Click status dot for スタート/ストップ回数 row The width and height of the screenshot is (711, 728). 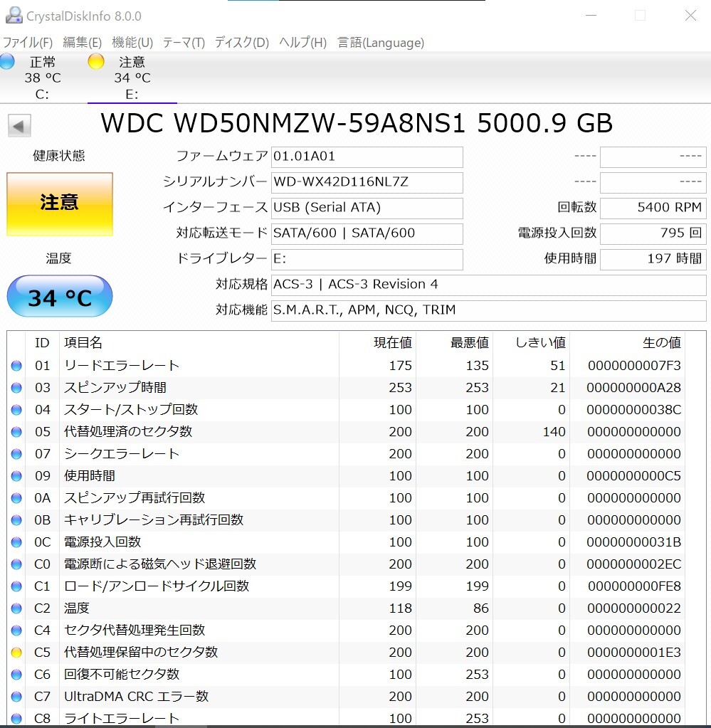[x=16, y=410]
